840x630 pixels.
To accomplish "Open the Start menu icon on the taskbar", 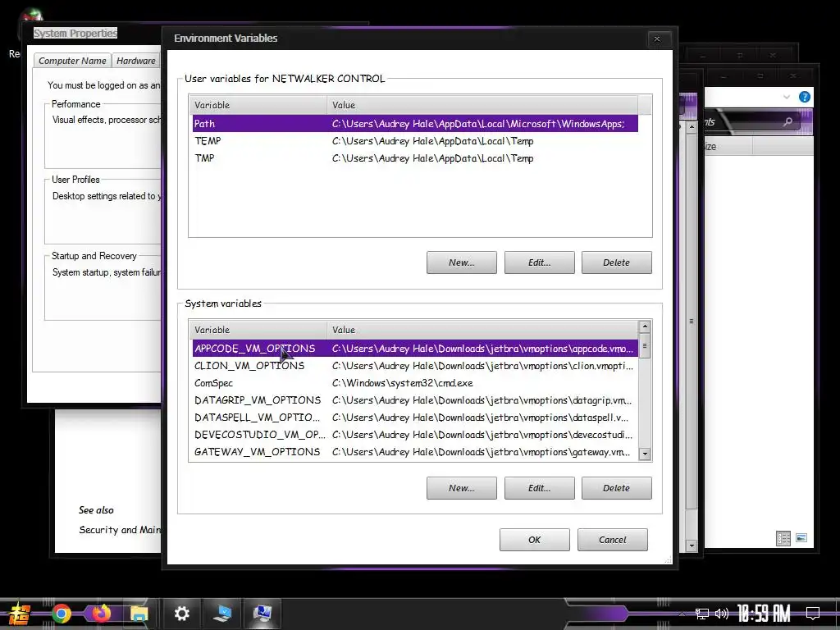I will click(x=18, y=614).
